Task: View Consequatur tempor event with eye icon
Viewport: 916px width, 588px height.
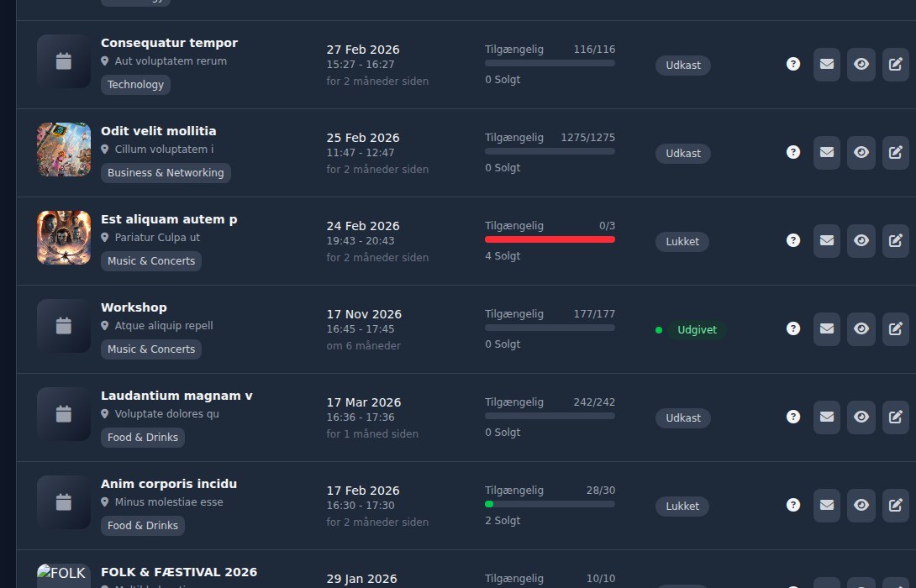Action: click(861, 64)
